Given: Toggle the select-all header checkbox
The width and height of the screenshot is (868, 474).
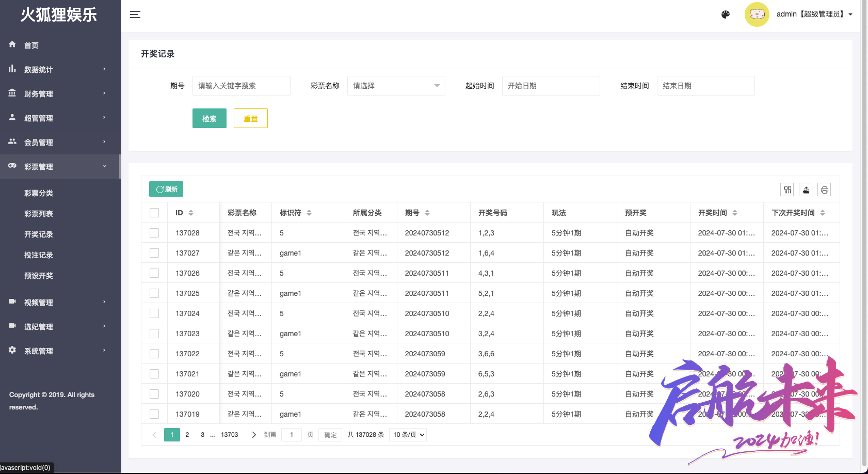Looking at the screenshot, I should pos(154,213).
